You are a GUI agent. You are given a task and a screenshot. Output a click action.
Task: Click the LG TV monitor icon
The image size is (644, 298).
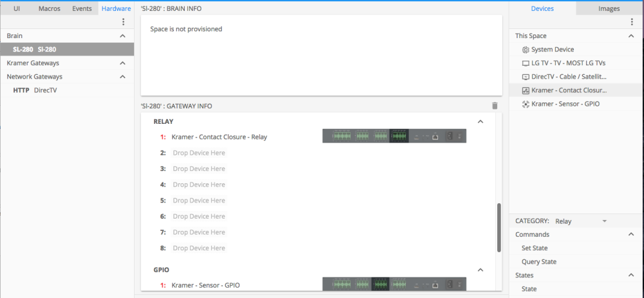[526, 63]
